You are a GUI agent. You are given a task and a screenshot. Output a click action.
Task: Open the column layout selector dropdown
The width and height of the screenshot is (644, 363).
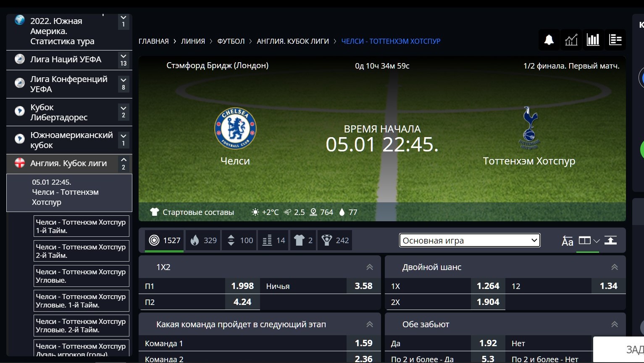click(x=589, y=241)
